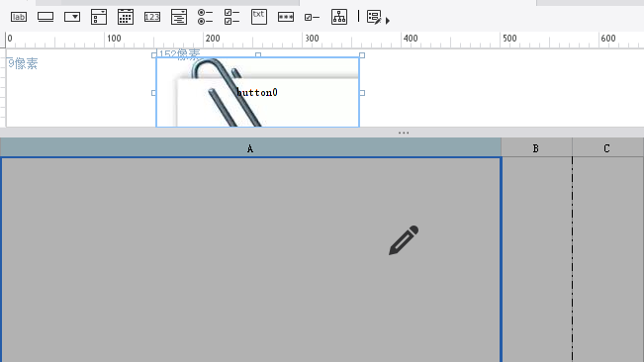
Task: Click the right-middle resize handle of button0
Action: pos(362,93)
